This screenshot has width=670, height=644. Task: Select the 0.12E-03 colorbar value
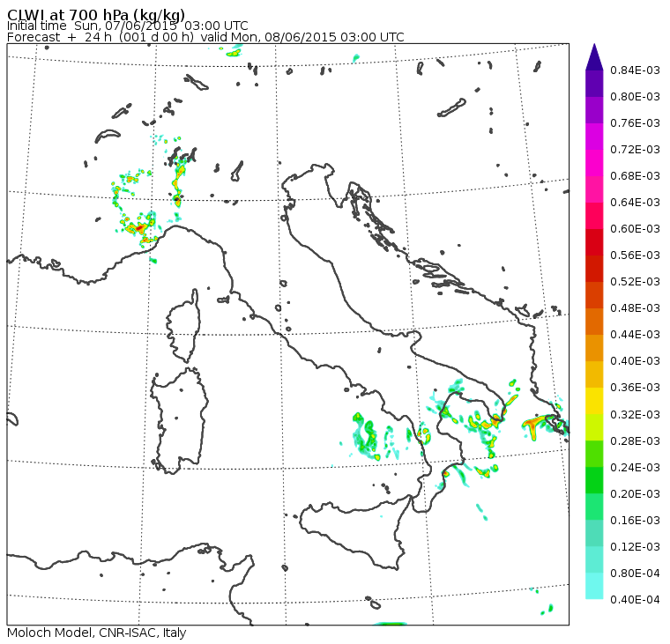click(x=635, y=547)
